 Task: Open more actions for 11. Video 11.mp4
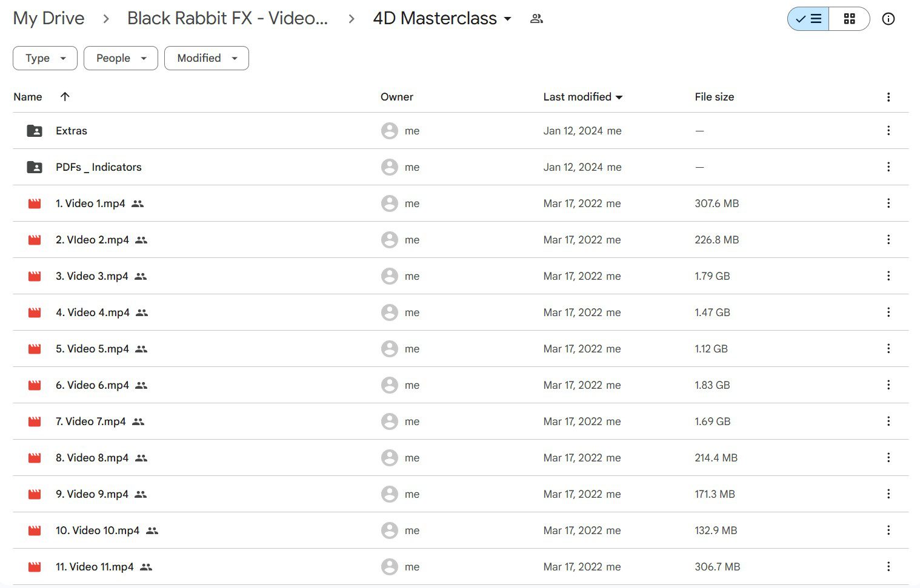(888, 567)
